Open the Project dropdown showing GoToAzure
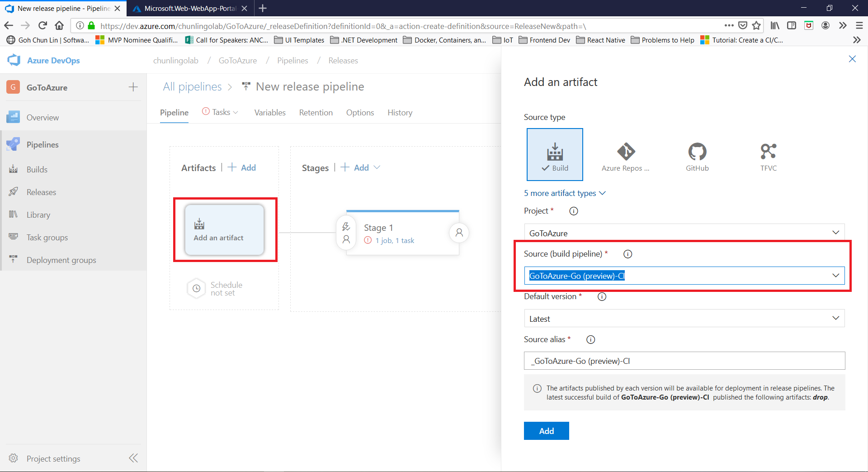This screenshot has width=868, height=472. (684, 233)
